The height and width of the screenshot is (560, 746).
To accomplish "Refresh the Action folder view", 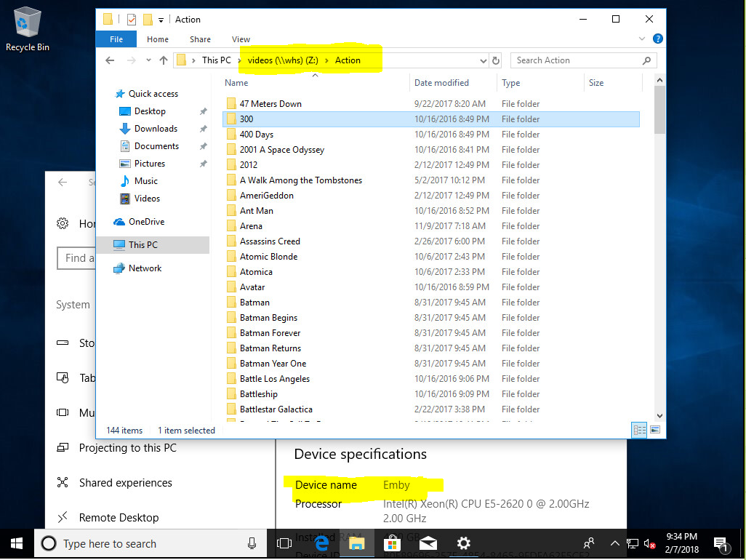I will point(496,60).
